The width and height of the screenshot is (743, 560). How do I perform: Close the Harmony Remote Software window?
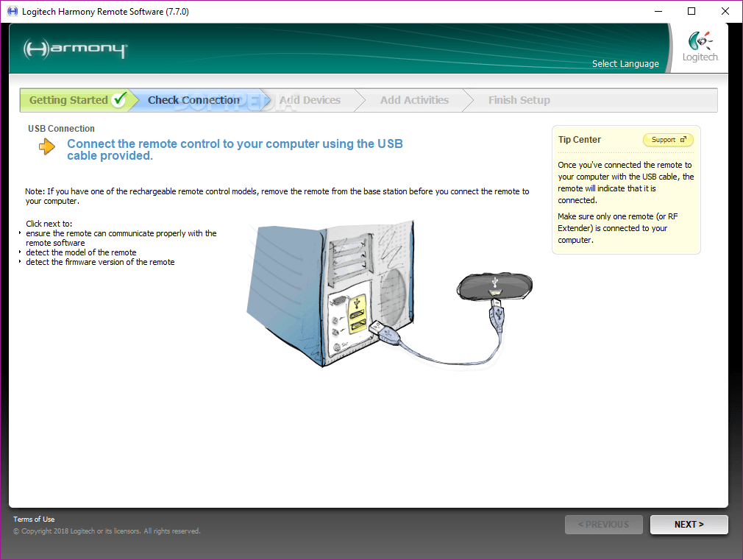[725, 11]
